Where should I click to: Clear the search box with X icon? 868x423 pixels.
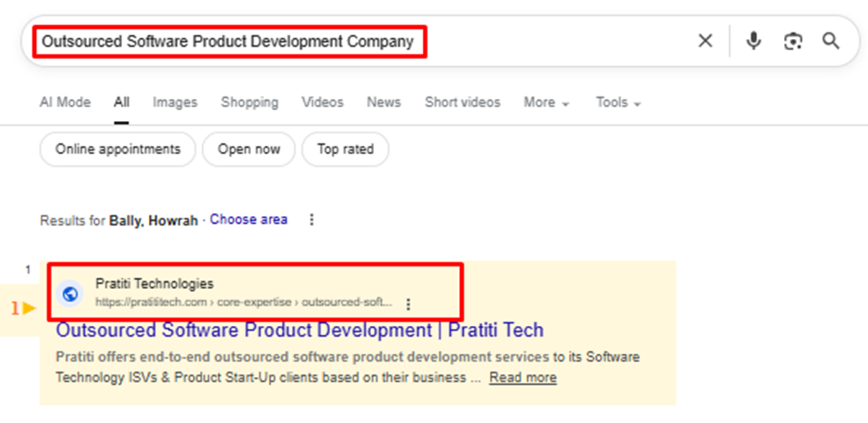coord(705,41)
